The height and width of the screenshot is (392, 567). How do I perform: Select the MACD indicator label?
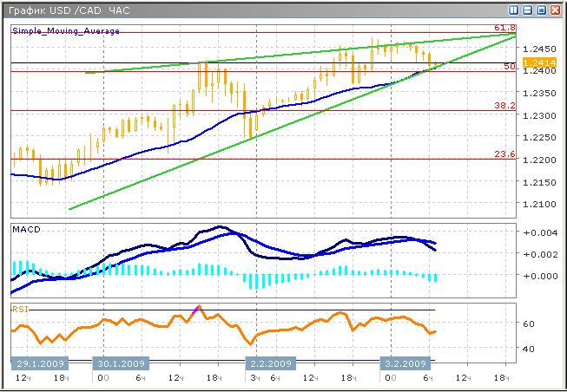(x=26, y=229)
